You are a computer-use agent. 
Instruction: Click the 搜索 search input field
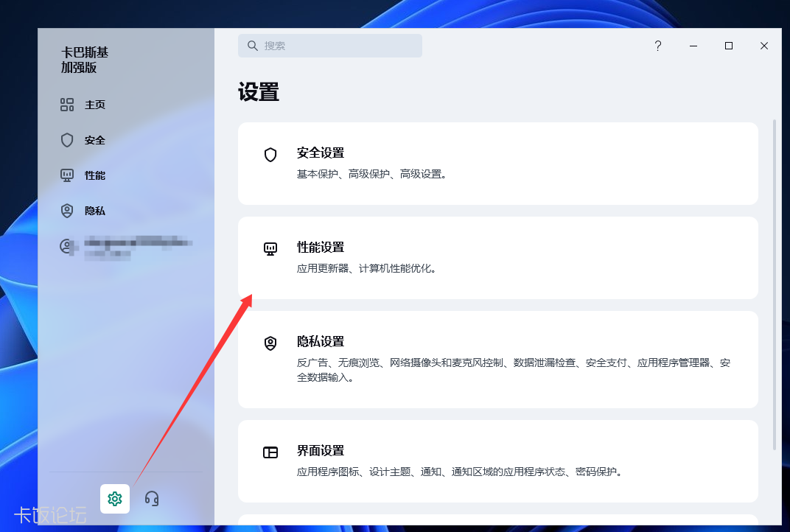(x=330, y=46)
